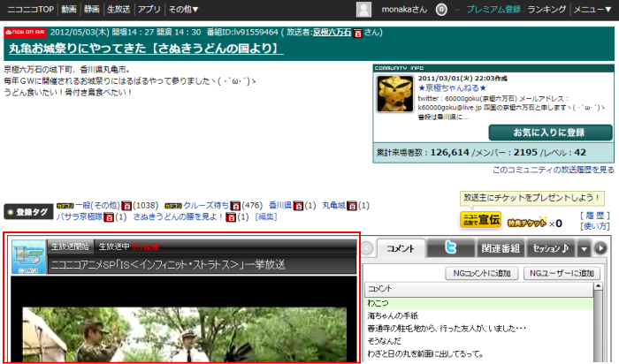Expand the その他 dropdown menu
This screenshot has width=619, height=364.
point(183,9)
